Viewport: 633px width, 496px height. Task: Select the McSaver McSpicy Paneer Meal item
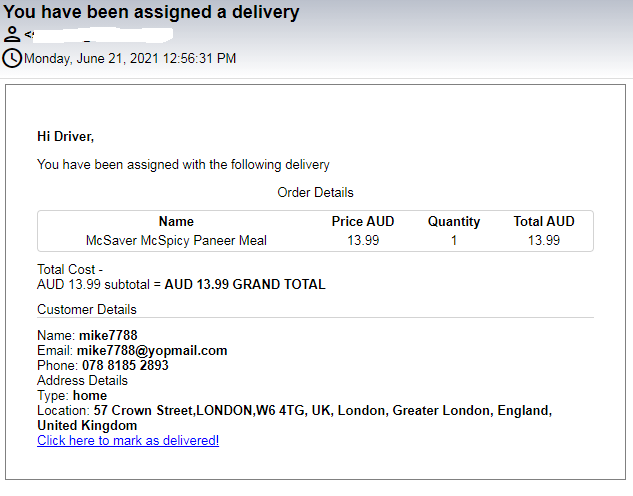176,241
